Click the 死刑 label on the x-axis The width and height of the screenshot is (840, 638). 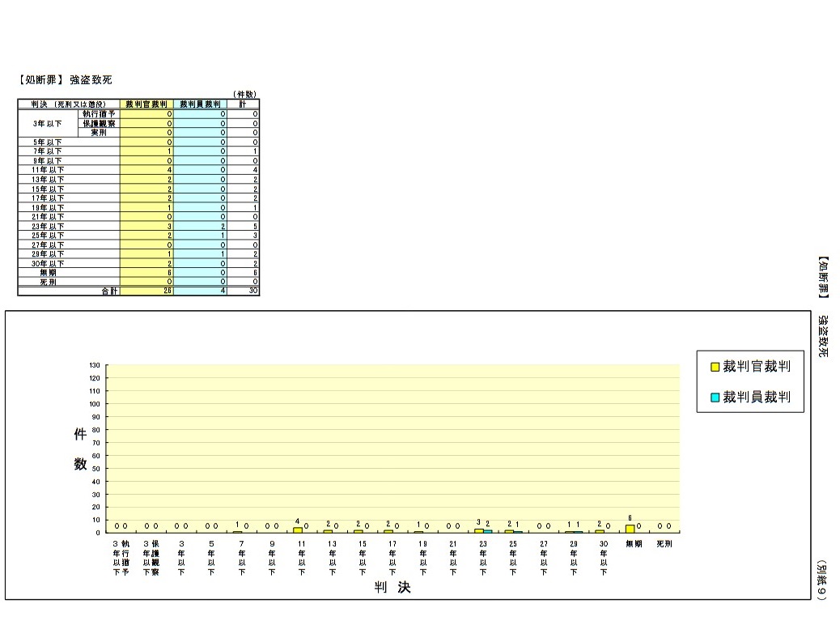coord(664,545)
